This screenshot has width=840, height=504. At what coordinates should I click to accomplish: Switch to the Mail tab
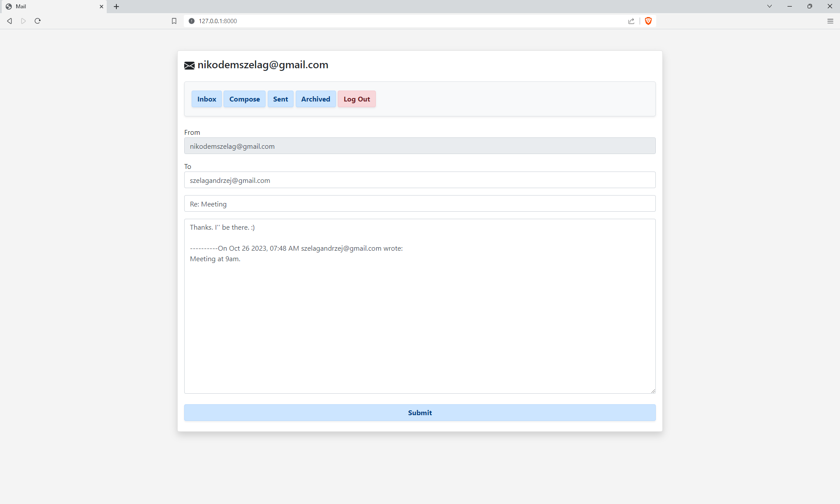(52, 7)
